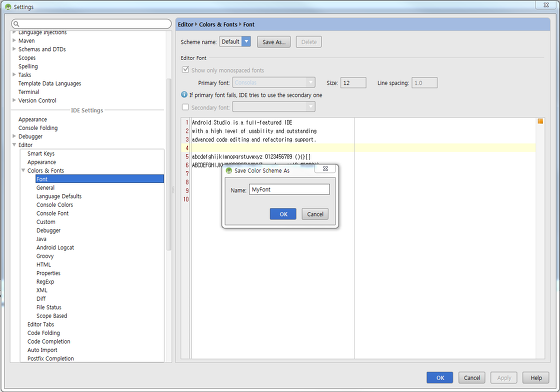Select RegExp color settings

click(45, 282)
